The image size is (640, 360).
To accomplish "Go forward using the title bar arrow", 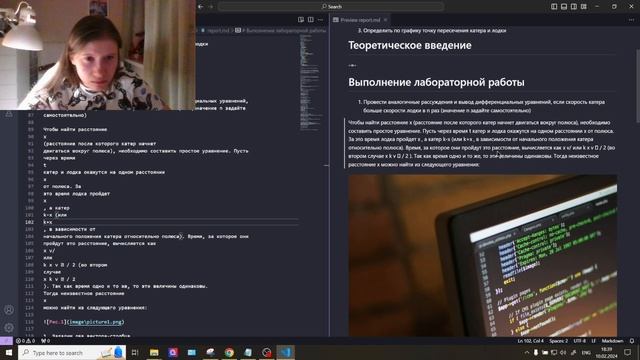I will [211, 7].
